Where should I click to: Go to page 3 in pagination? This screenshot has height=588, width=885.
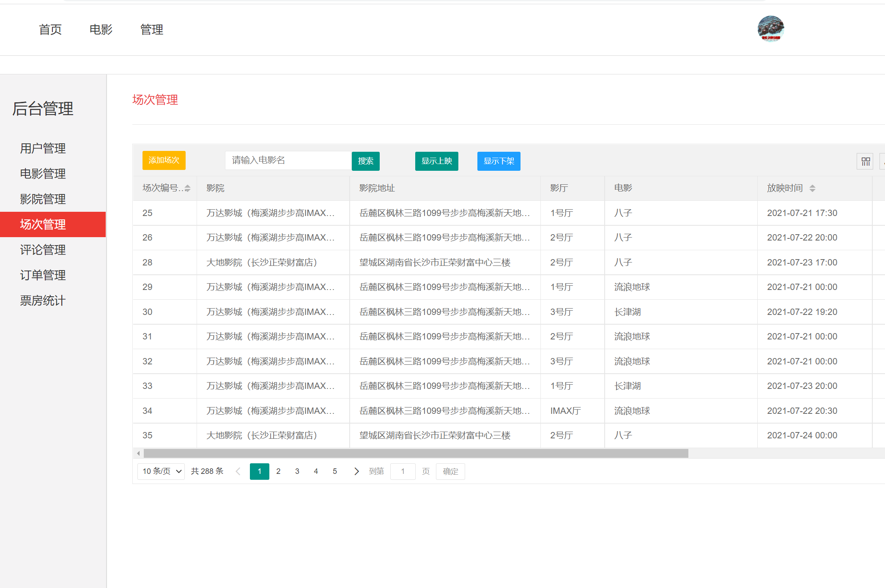(297, 471)
